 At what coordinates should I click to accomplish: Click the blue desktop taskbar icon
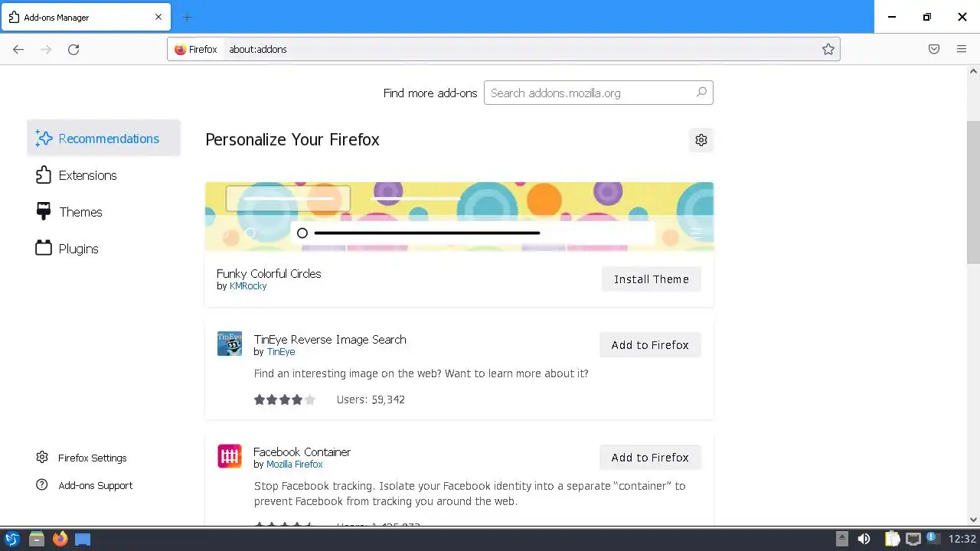pyautogui.click(x=83, y=539)
